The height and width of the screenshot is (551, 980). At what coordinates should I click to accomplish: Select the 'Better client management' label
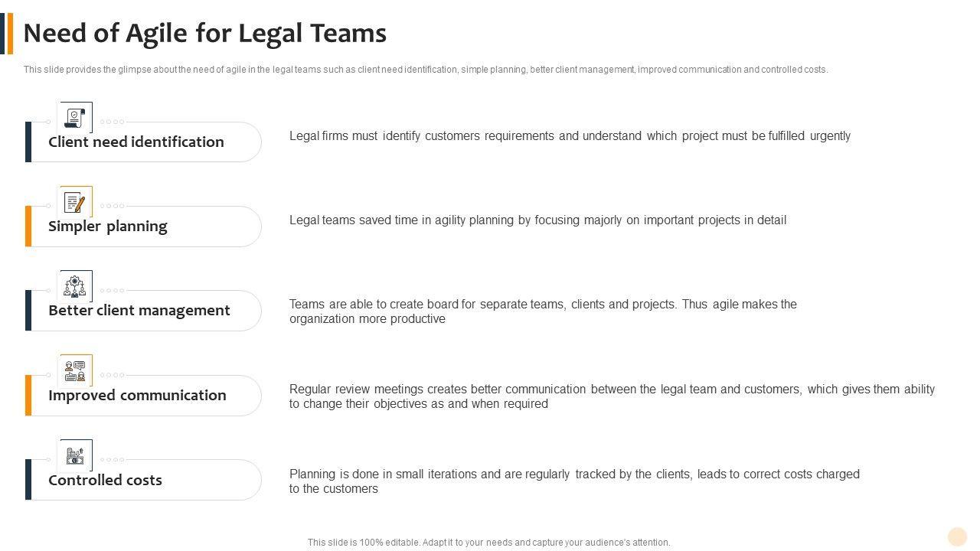click(139, 310)
